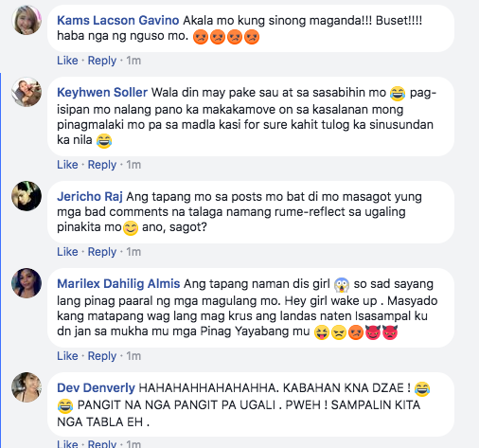Reply to Jericho Raj's comment

[x=102, y=252]
